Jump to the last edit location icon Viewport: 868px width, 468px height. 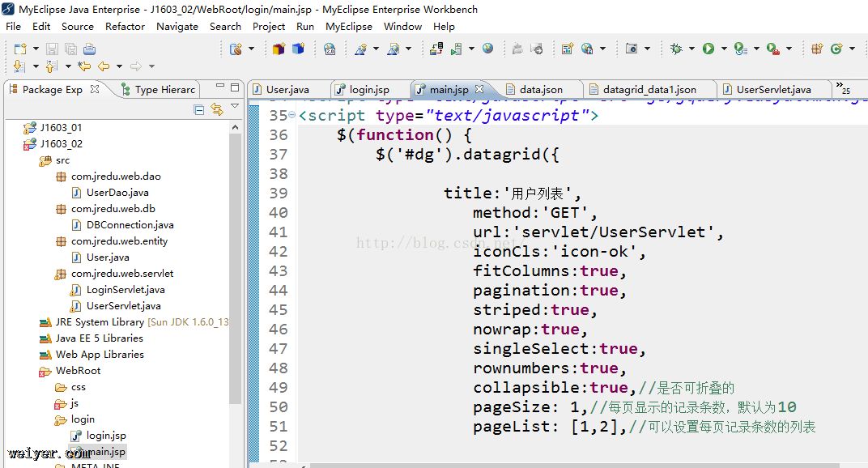pyautogui.click(x=84, y=66)
